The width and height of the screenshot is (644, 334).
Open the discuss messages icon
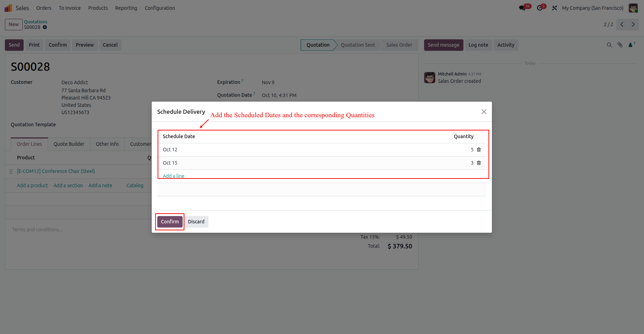pos(522,8)
